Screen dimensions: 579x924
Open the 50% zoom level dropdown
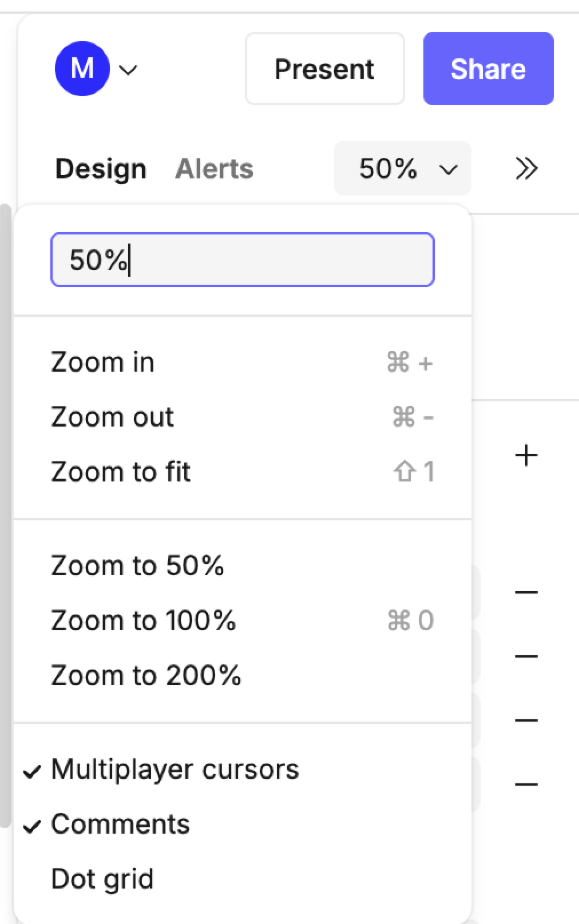coord(402,169)
